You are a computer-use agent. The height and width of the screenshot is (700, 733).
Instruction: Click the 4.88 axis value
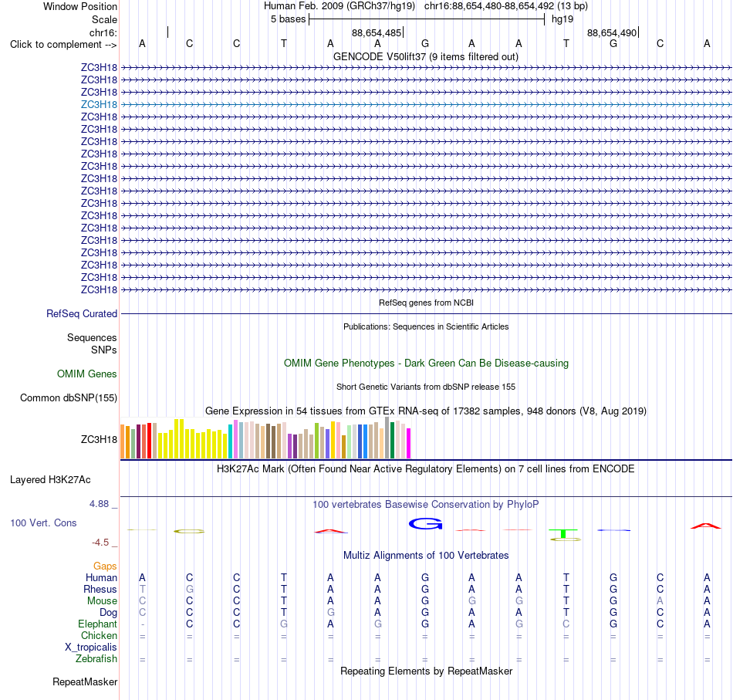(99, 504)
